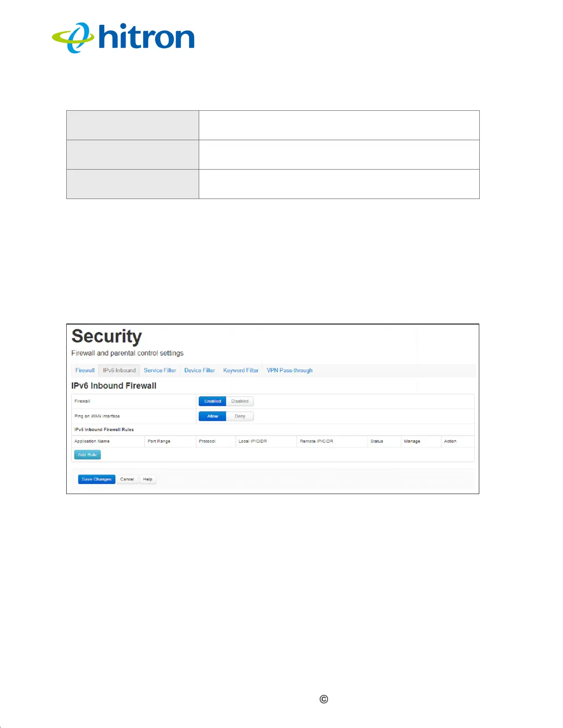Click the copyright symbol at page bottom

324,699
